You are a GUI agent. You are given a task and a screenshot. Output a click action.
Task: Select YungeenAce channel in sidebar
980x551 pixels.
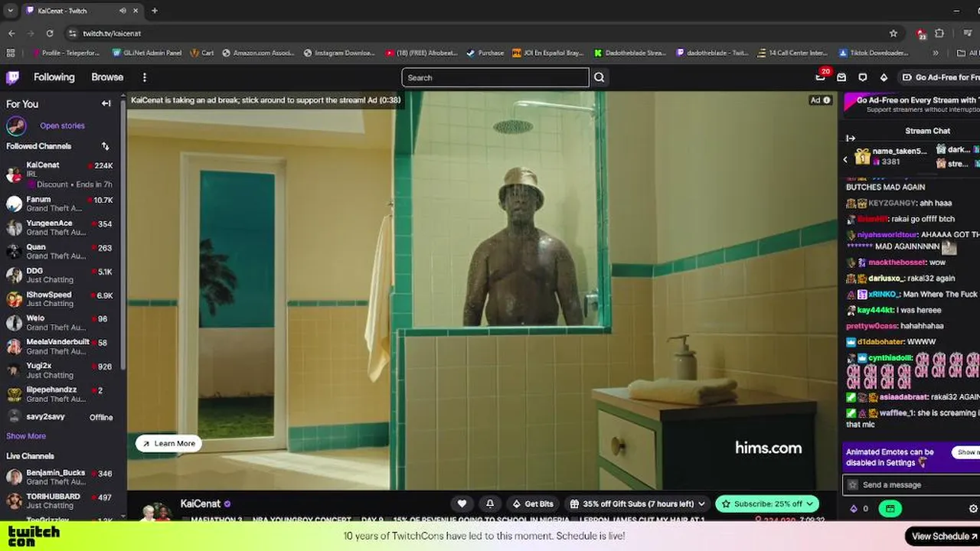[x=60, y=227]
